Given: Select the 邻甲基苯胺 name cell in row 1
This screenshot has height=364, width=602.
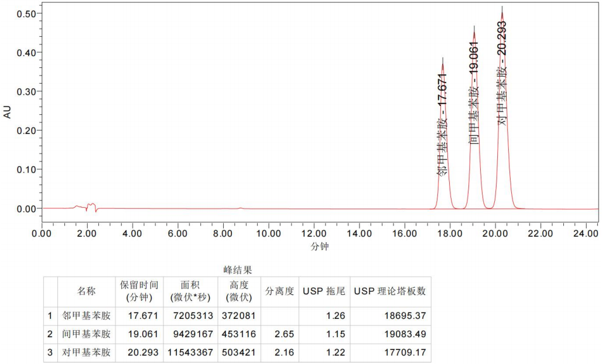Looking at the screenshot, I should point(87,316).
